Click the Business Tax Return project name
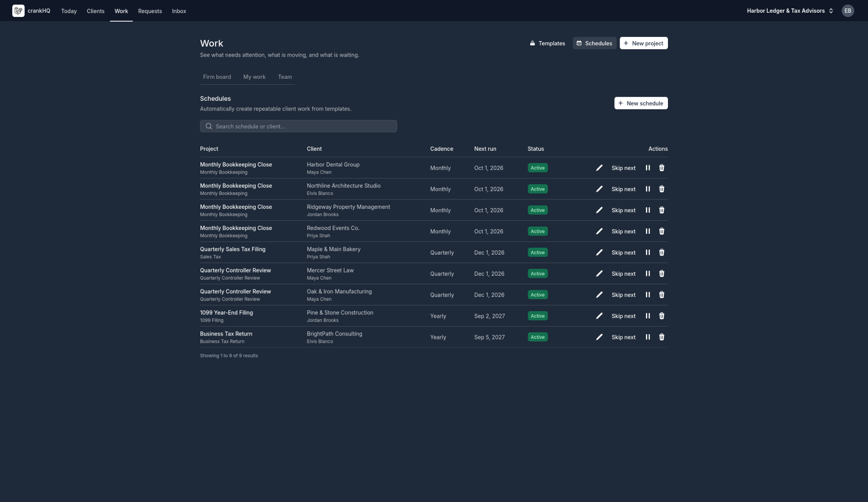Viewport: 868px width, 502px height. (x=226, y=334)
